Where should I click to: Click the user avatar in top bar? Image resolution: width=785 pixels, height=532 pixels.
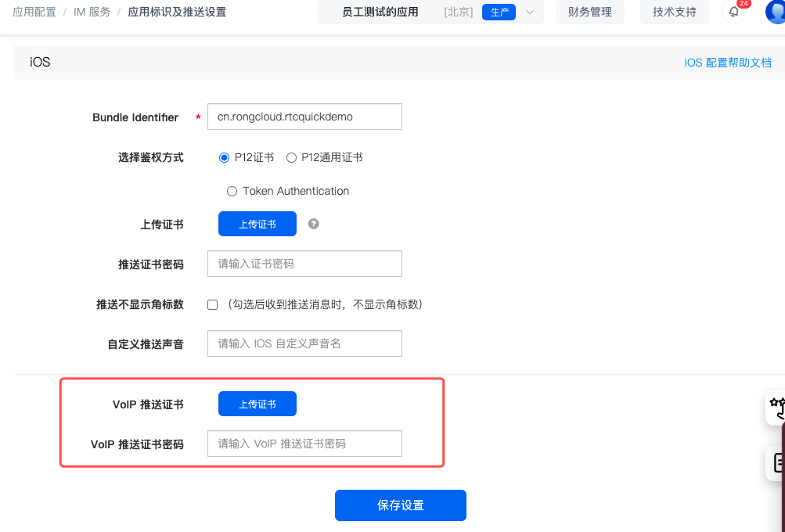776,12
